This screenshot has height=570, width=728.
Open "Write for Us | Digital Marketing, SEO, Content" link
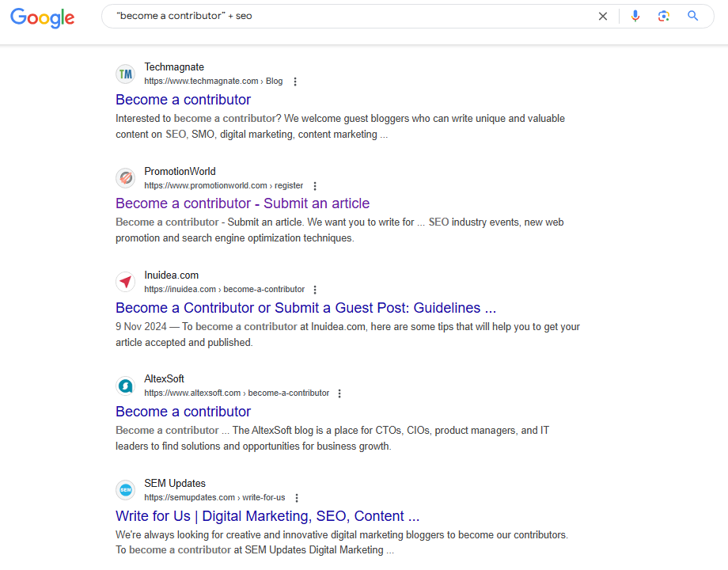click(267, 516)
